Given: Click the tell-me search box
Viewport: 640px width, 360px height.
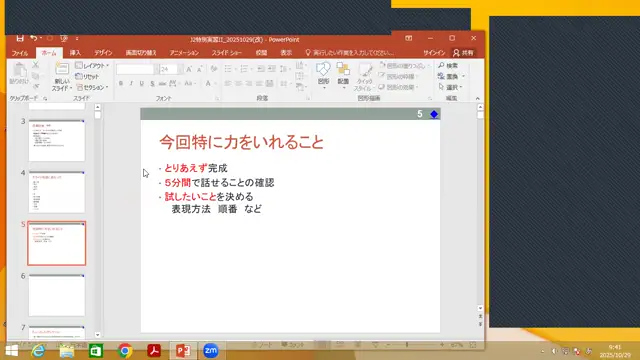Looking at the screenshot, I should [x=350, y=53].
